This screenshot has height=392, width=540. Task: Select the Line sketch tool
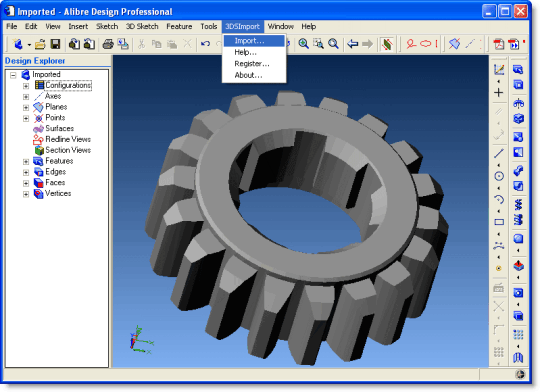tap(499, 153)
